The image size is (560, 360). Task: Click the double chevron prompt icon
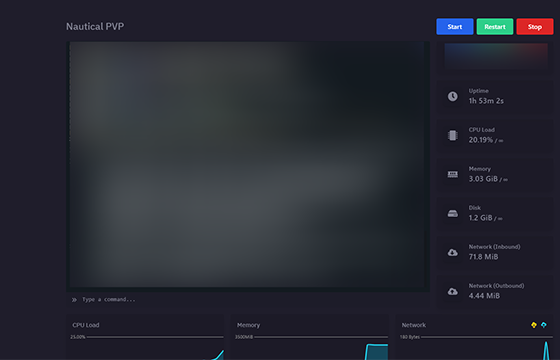74,300
